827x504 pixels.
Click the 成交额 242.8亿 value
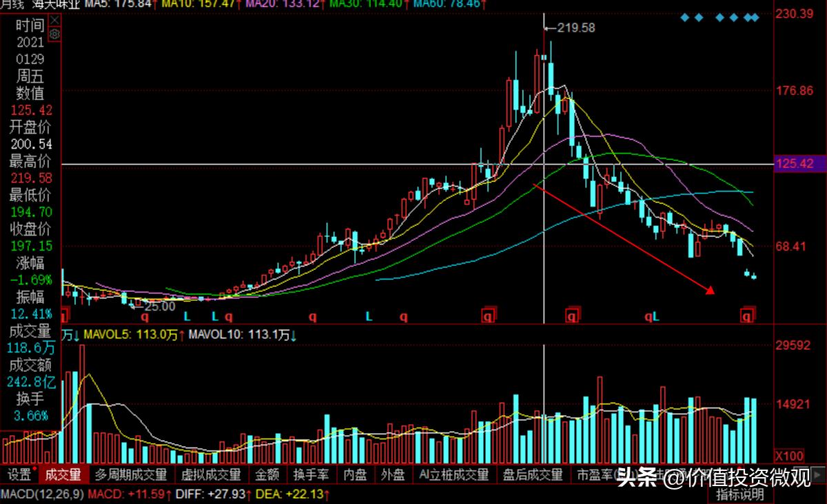(32, 381)
